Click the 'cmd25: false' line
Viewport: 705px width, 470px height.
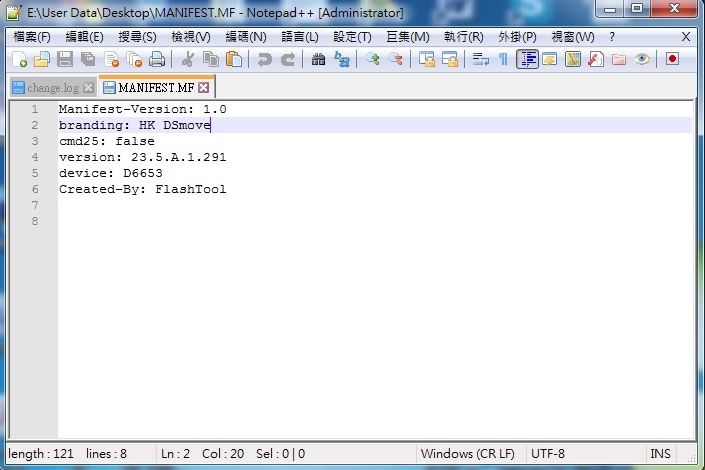pos(107,141)
